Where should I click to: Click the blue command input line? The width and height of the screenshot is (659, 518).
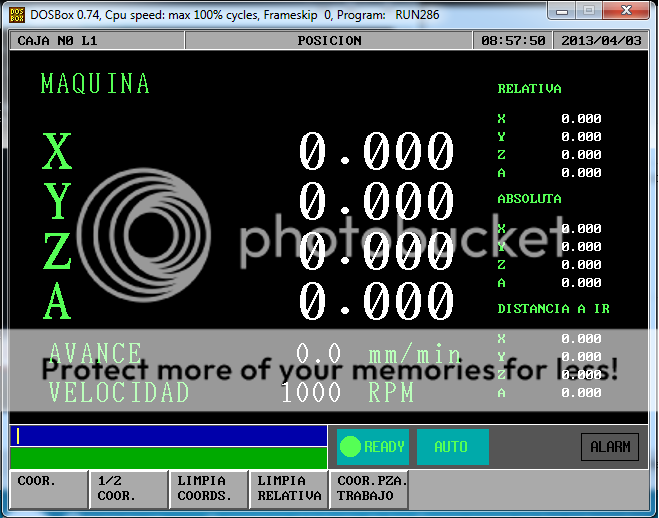pos(168,435)
